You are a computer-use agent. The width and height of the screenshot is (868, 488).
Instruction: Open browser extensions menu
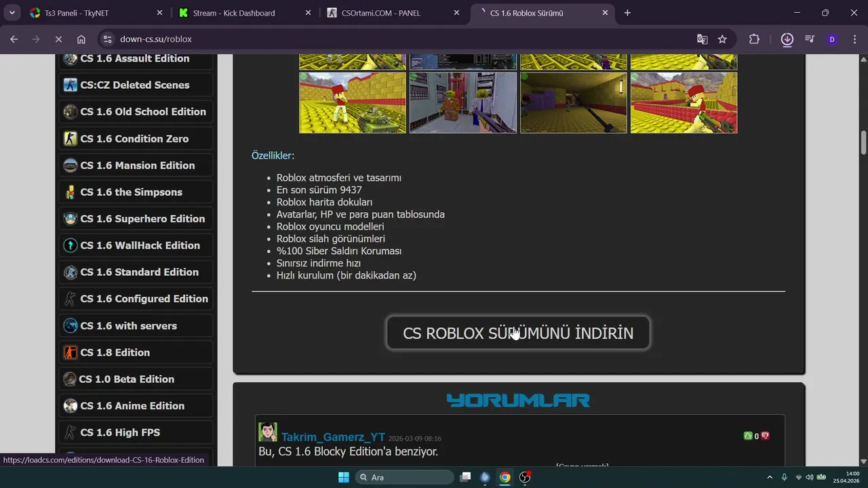(x=754, y=39)
